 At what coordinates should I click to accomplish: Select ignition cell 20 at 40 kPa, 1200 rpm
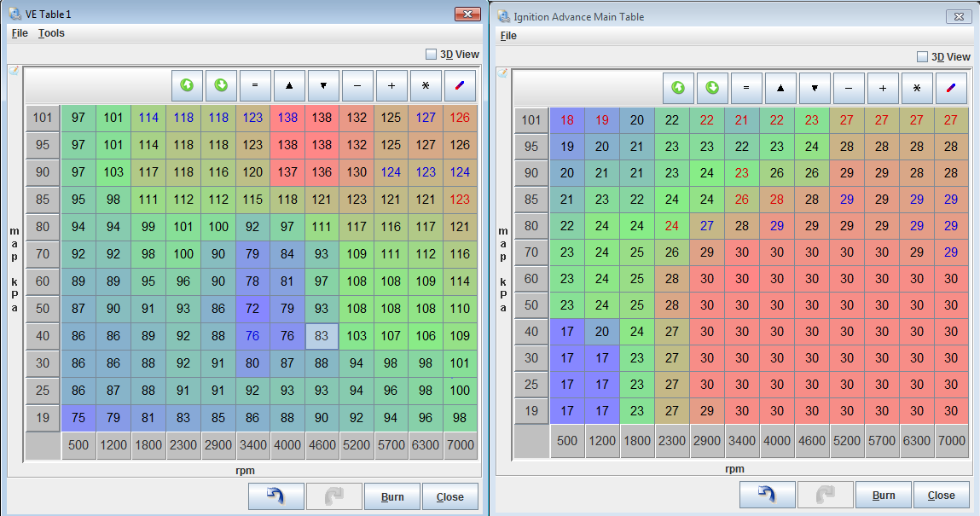[602, 332]
